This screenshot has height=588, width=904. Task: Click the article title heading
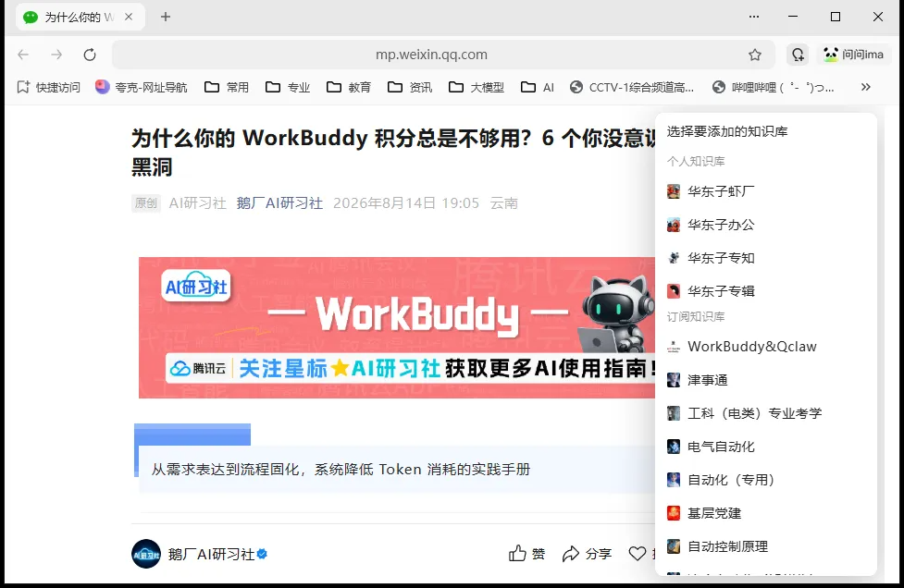(394, 153)
